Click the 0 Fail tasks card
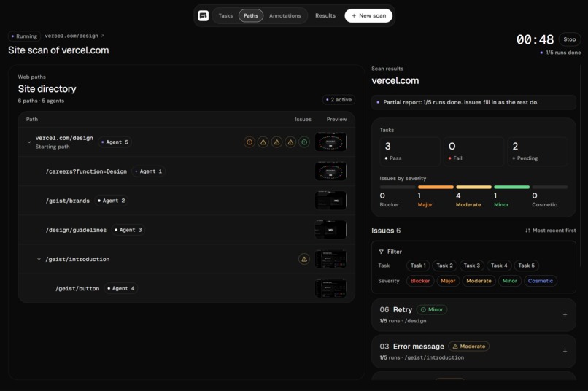The height and width of the screenshot is (391, 588). point(473,152)
